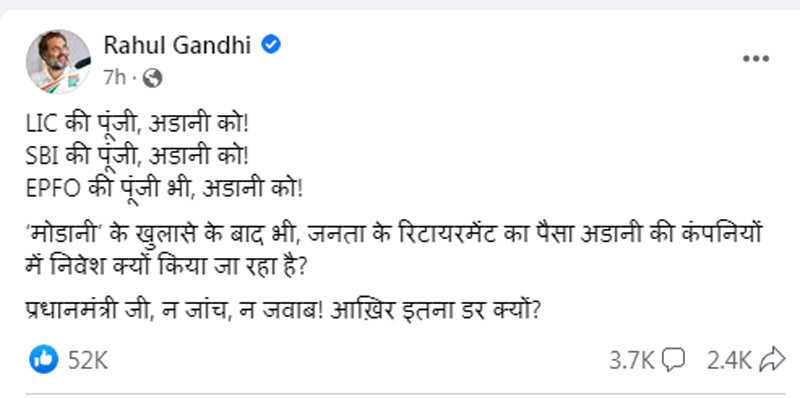Open the three-dots post options menu
This screenshot has height=398, width=800.
756,59
